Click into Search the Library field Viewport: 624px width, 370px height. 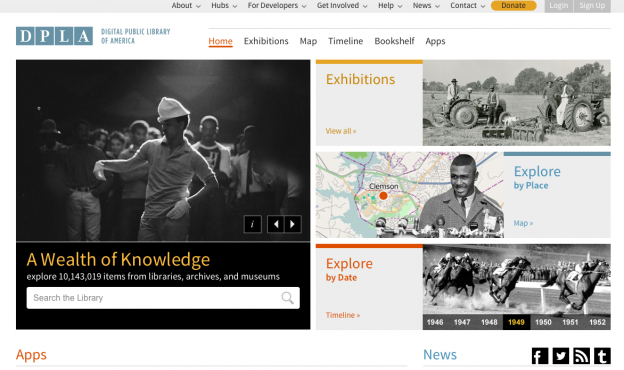pos(163,298)
